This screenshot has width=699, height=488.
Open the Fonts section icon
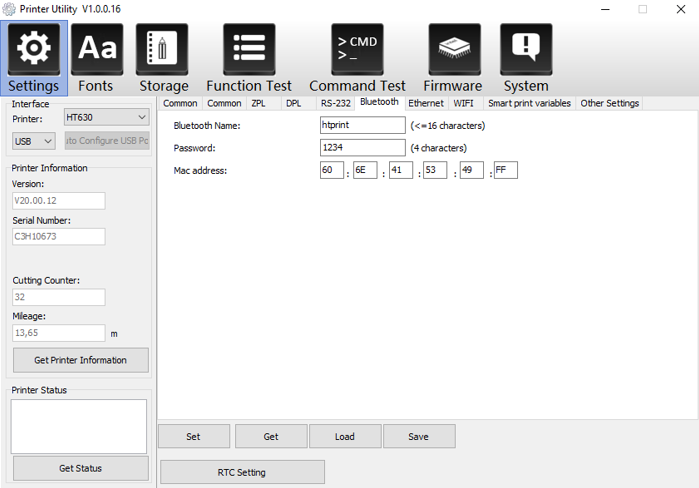[96, 48]
